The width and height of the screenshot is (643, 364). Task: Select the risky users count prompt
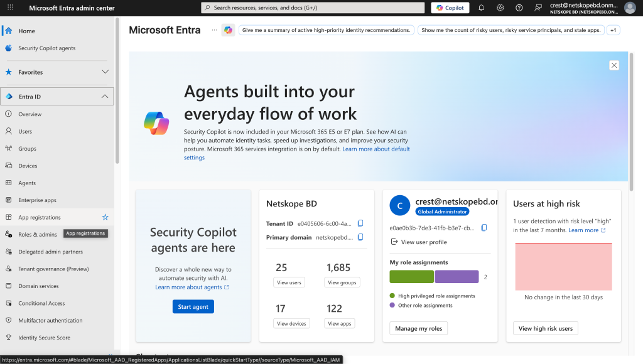pos(511,30)
